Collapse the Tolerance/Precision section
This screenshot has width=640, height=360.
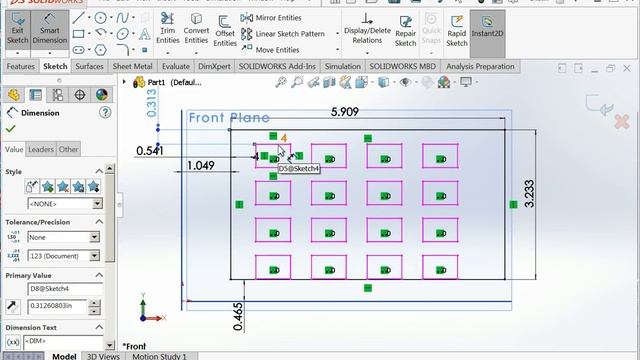tap(99, 222)
